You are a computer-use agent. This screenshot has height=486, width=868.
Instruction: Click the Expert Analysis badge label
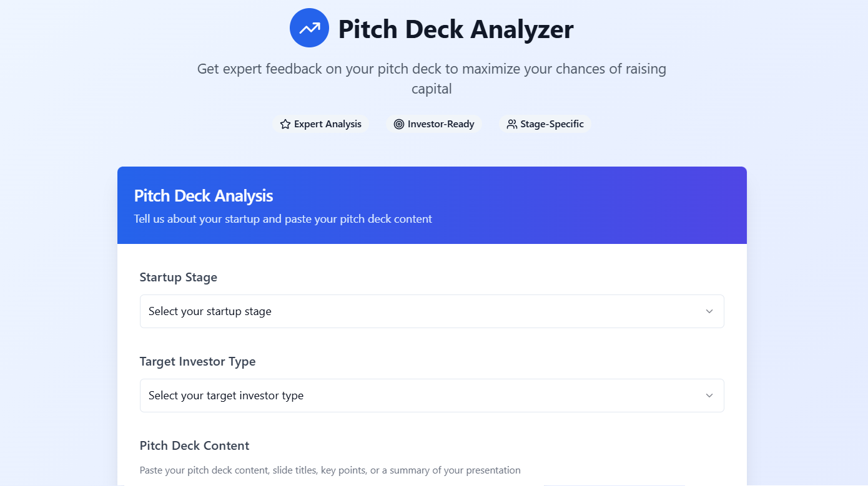click(328, 124)
